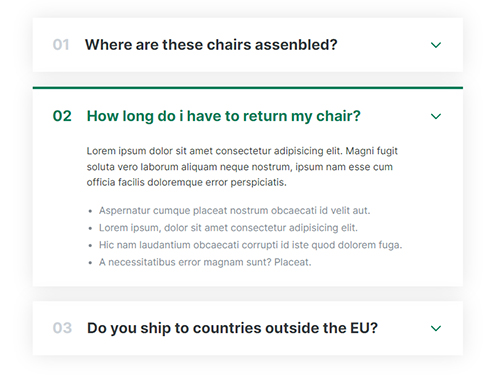Screen dimensions: 500x375
Task: Click the bullet point before 'Aspernatur cumque'
Action: click(90, 211)
